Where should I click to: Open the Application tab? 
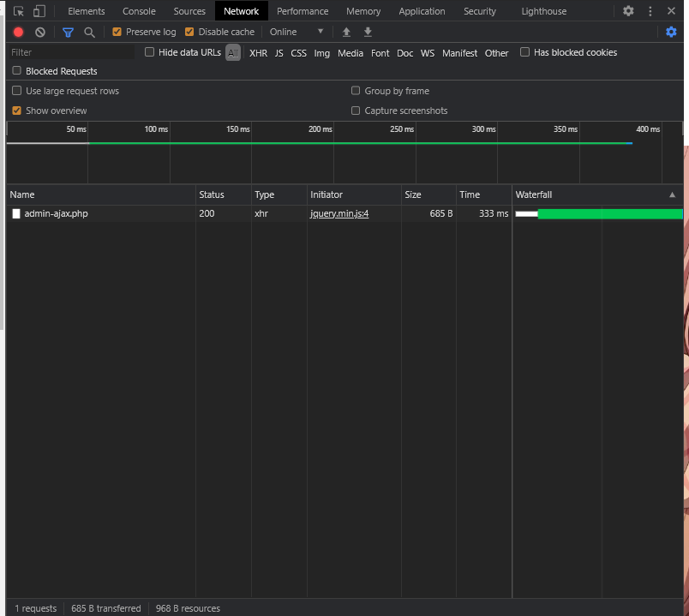tap(422, 11)
